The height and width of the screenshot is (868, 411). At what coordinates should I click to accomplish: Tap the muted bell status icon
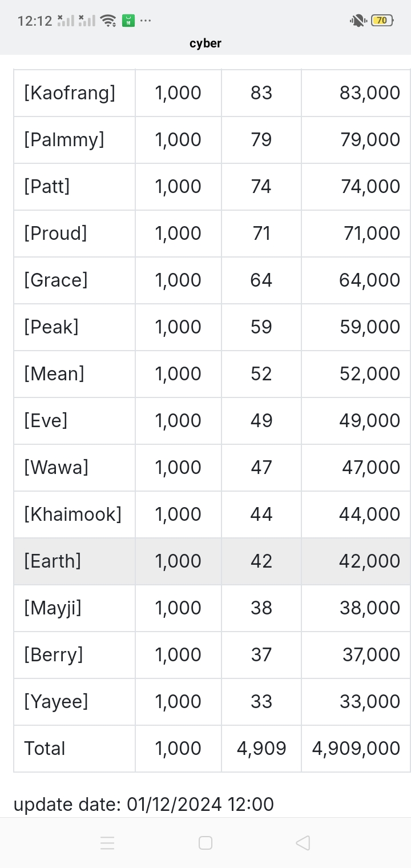[358, 21]
